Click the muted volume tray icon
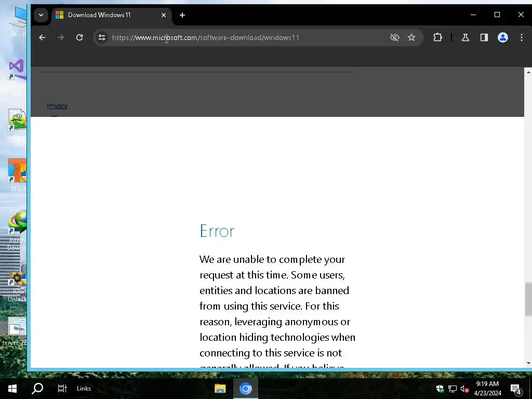Viewport: 532px width, 399px height. point(465,389)
